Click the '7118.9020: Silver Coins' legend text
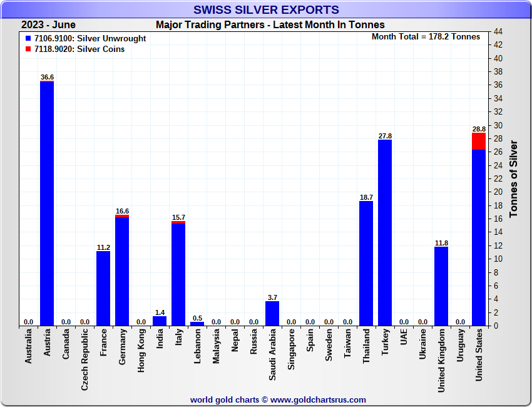 (x=79, y=49)
